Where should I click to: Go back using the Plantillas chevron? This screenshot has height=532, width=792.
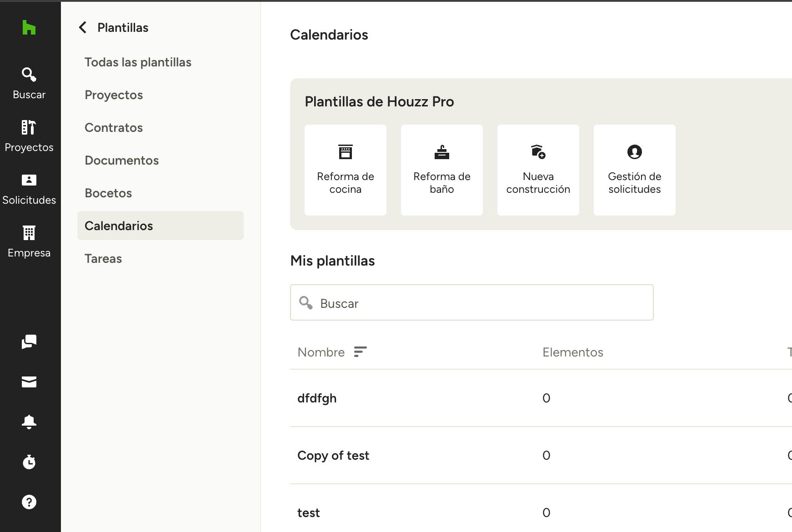(83, 28)
